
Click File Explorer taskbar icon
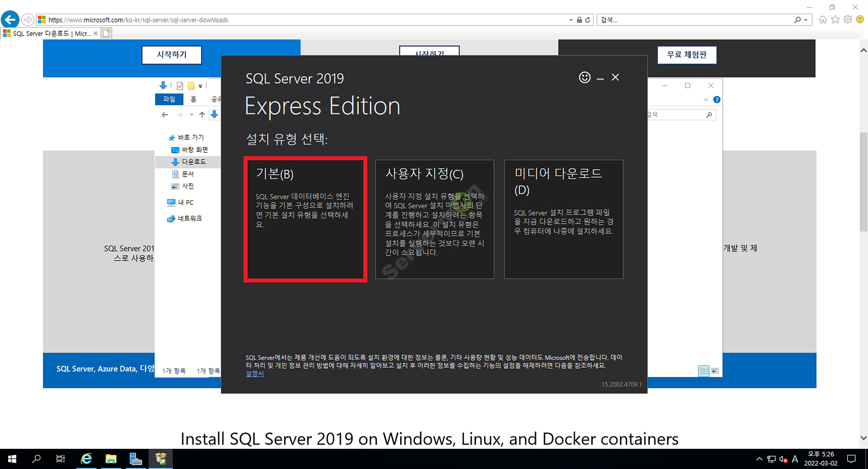[111, 459]
